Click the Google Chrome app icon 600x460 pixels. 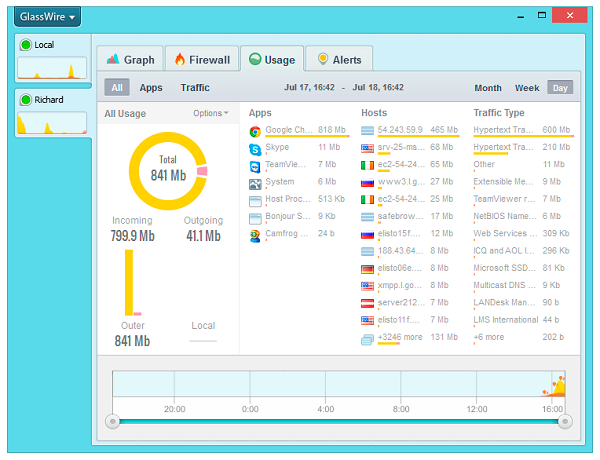[x=255, y=131]
